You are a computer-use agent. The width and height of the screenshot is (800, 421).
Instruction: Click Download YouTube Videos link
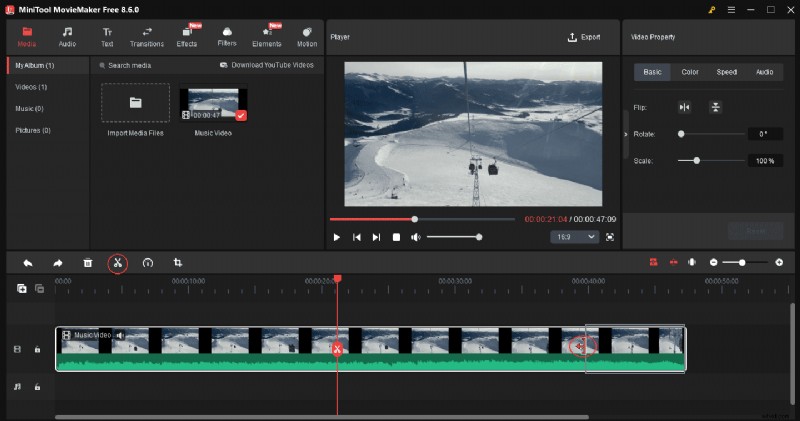coord(267,65)
